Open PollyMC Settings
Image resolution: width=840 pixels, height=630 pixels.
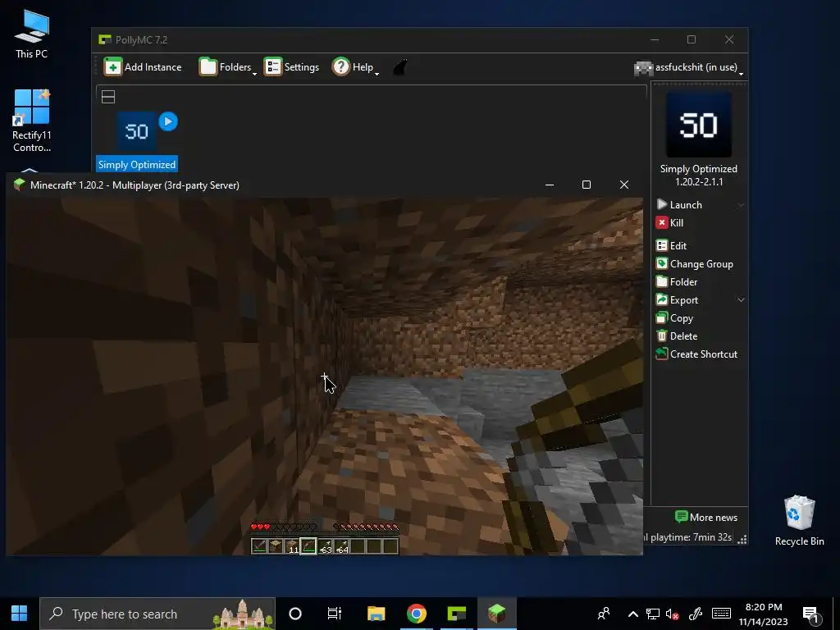tap(291, 67)
